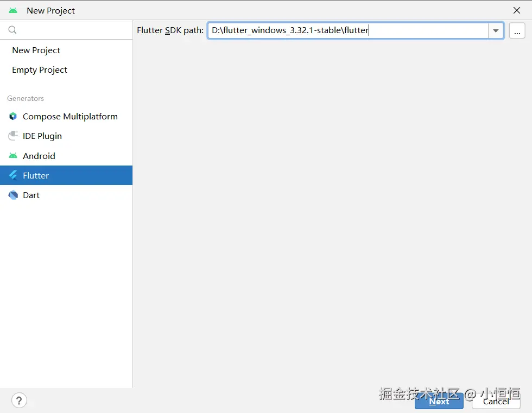Click the Next button

[439, 402]
